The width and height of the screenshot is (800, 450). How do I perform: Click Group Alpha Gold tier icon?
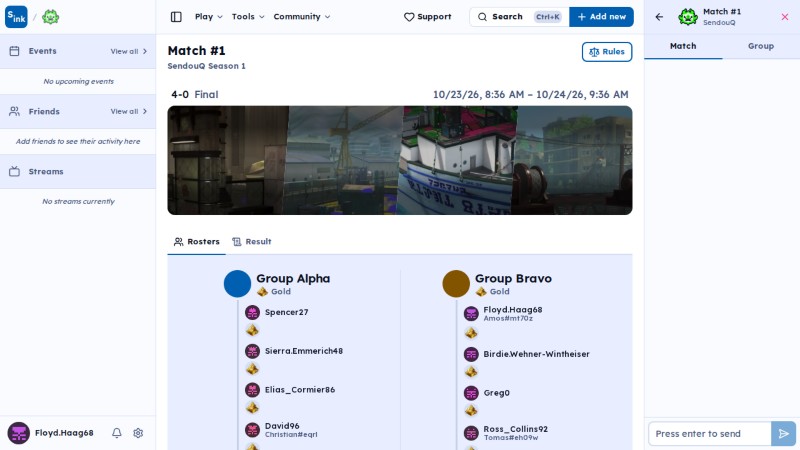262,292
